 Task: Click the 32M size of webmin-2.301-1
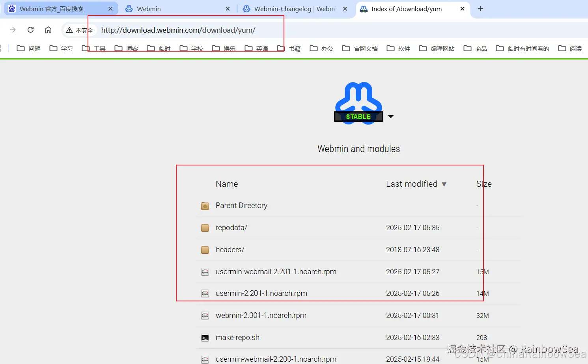[483, 316]
